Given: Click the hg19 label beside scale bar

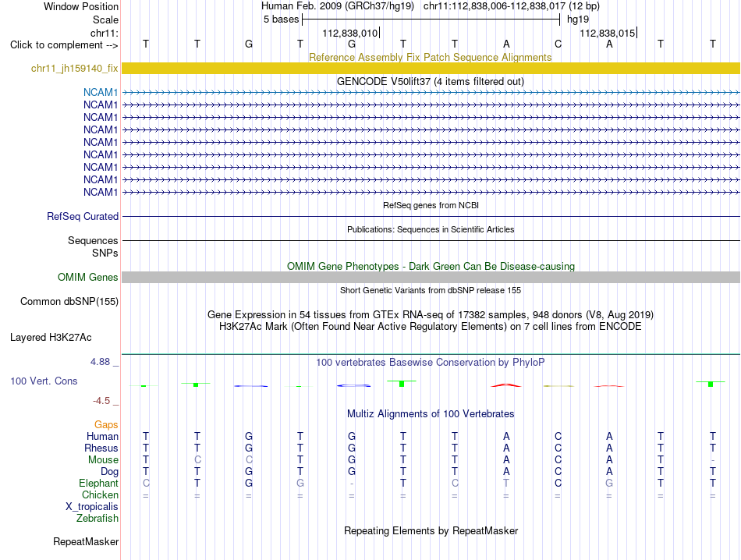Looking at the screenshot, I should coord(578,19).
